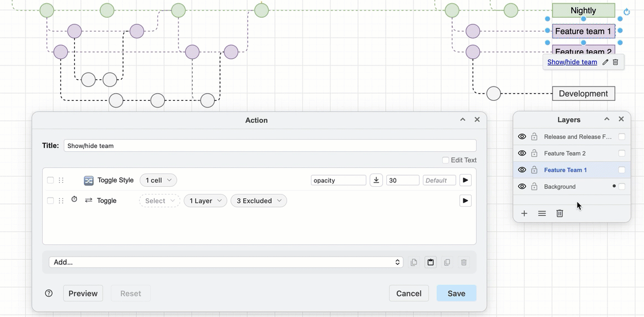Hide the Feature Team 1 layer
The width and height of the screenshot is (644, 317).
(x=522, y=170)
